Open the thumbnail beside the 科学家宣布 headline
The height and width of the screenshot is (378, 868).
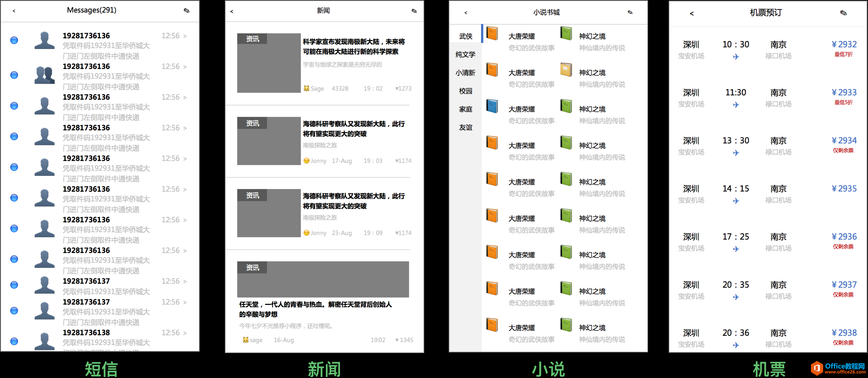coord(269,63)
